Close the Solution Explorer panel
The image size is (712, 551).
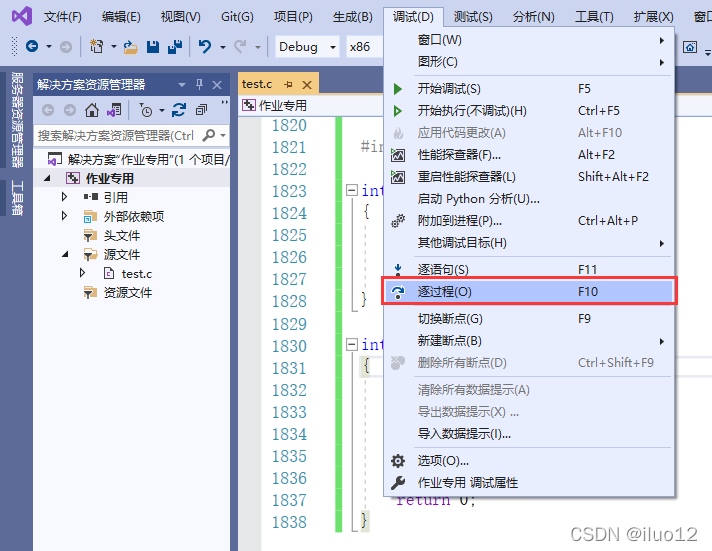coord(217,85)
